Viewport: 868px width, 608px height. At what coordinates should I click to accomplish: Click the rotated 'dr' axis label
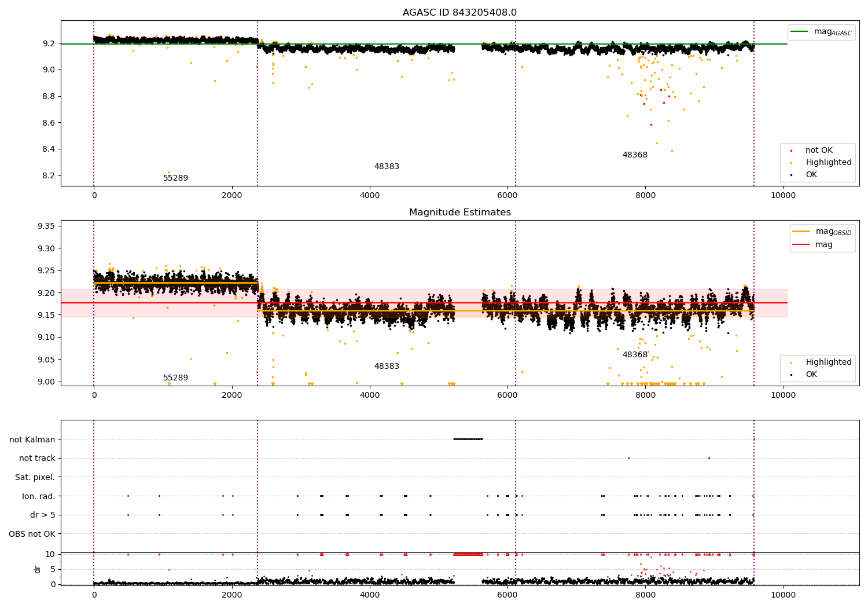coord(38,569)
